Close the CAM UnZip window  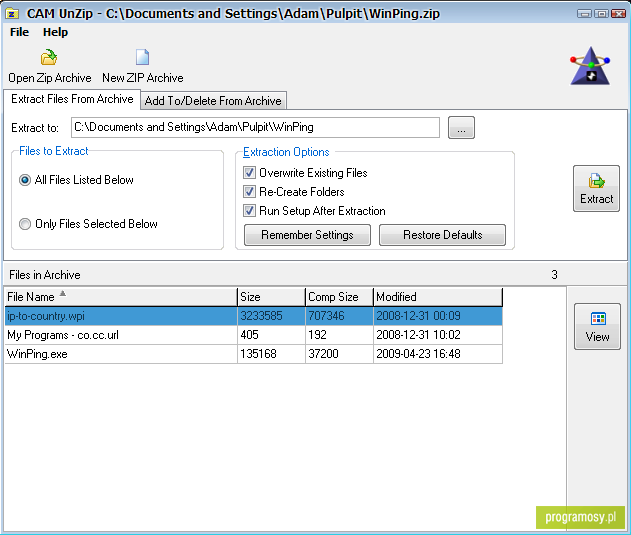[618, 14]
